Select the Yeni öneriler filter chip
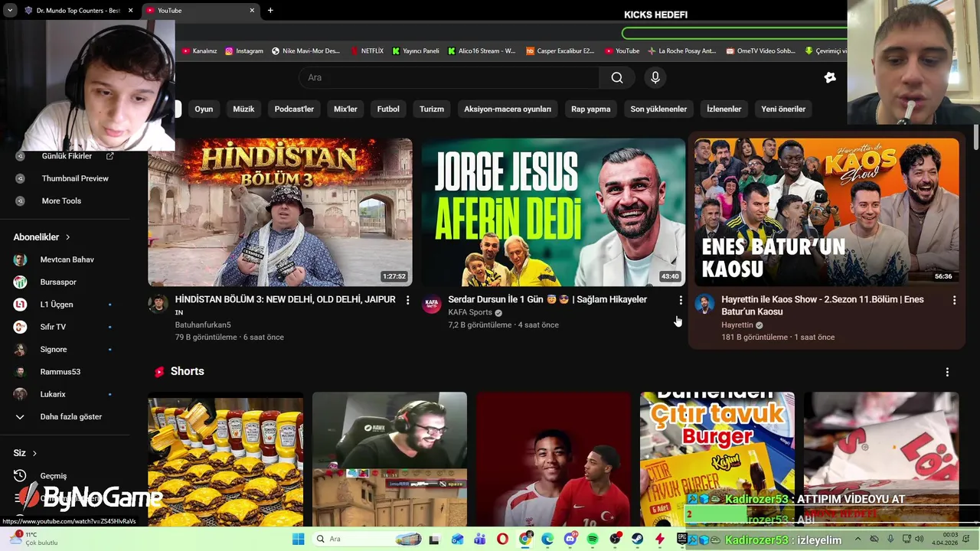The image size is (980, 551). [783, 109]
